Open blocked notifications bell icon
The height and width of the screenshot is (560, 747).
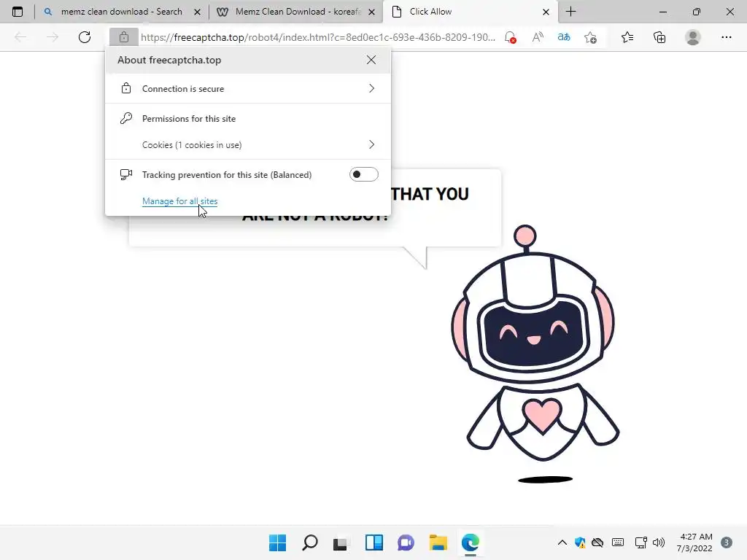pos(510,37)
